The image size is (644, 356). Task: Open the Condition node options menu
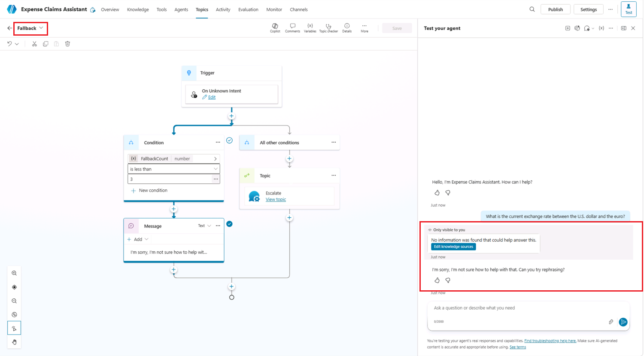pyautogui.click(x=218, y=143)
